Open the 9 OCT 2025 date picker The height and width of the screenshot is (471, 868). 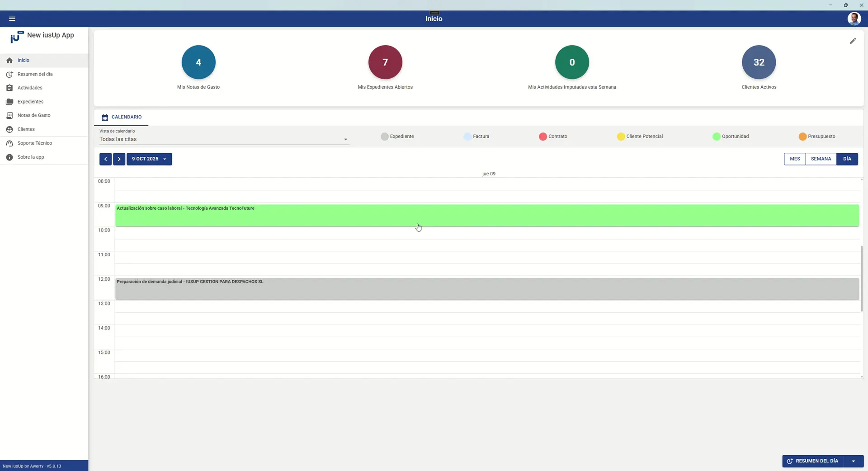click(149, 159)
